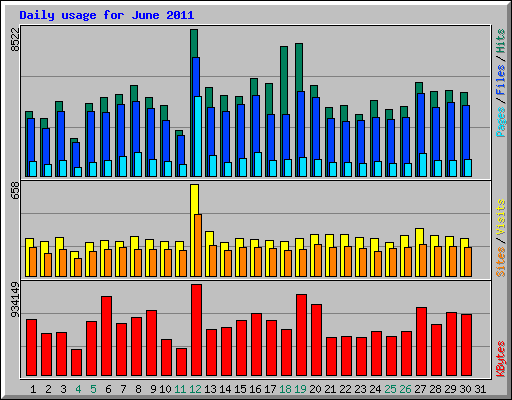Click the red KBytes bar for day 4
512x400 pixels.
tap(76, 363)
